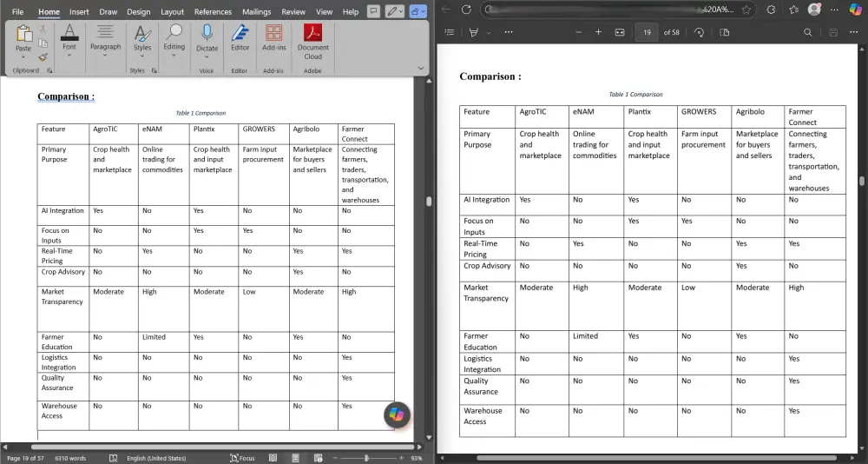Zoom in the PDF
The width and height of the screenshot is (868, 464).
tap(598, 32)
